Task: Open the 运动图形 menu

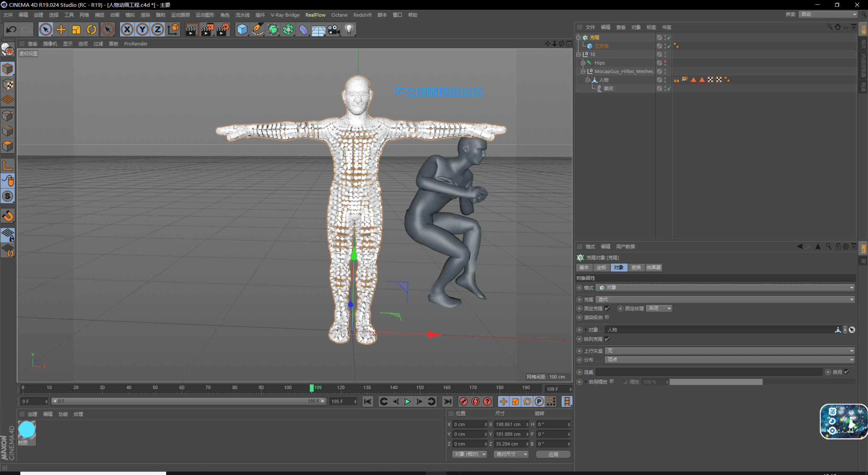Action: (205, 15)
